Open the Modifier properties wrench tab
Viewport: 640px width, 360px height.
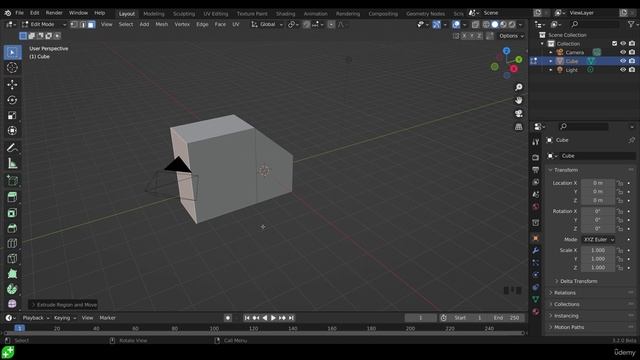pyautogui.click(x=536, y=250)
